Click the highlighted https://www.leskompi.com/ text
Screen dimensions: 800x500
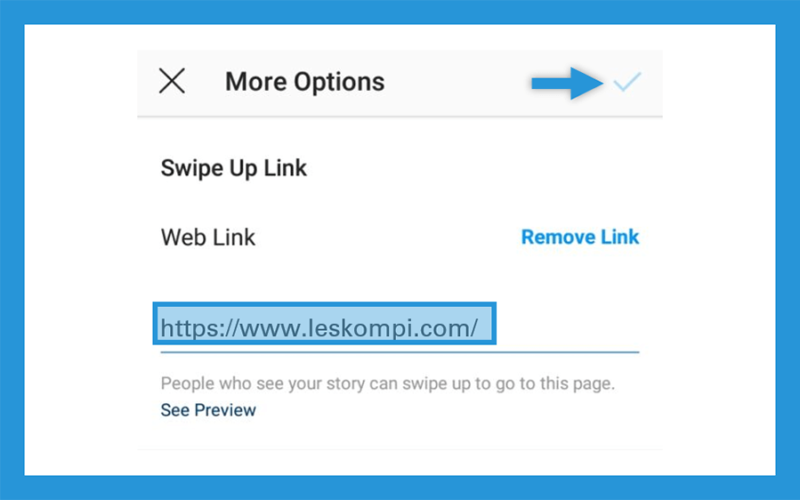(x=319, y=328)
